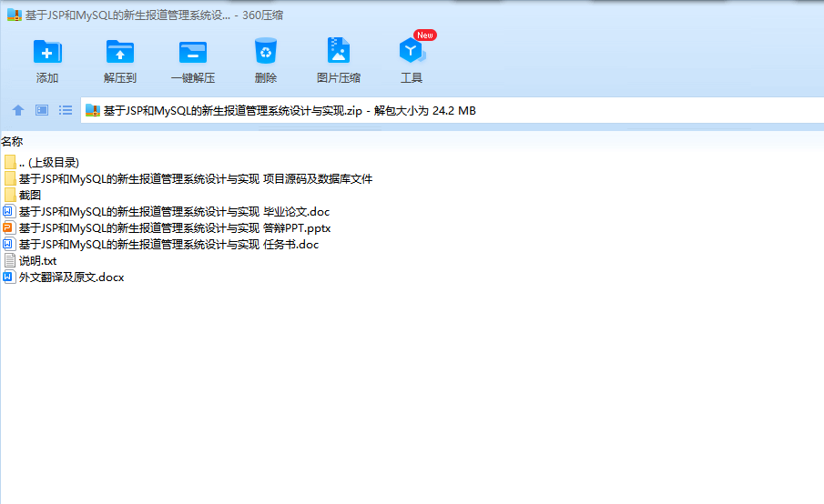Select the 毕业论文.doc file name

tap(175, 212)
